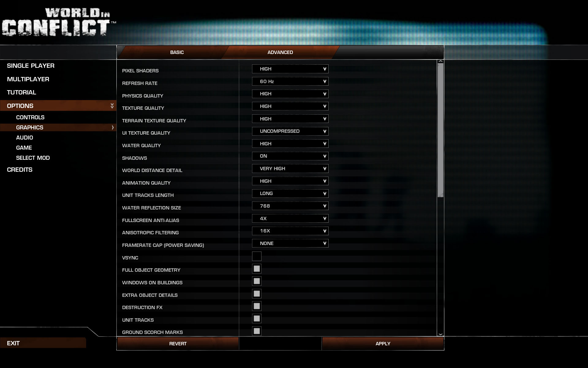
Task: Select the ADVANCED graphics tab
Action: [x=281, y=52]
